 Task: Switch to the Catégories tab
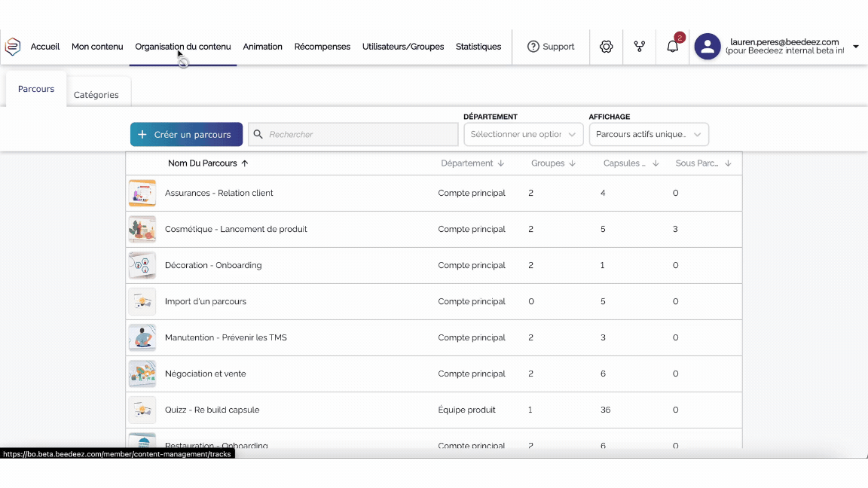(x=96, y=95)
